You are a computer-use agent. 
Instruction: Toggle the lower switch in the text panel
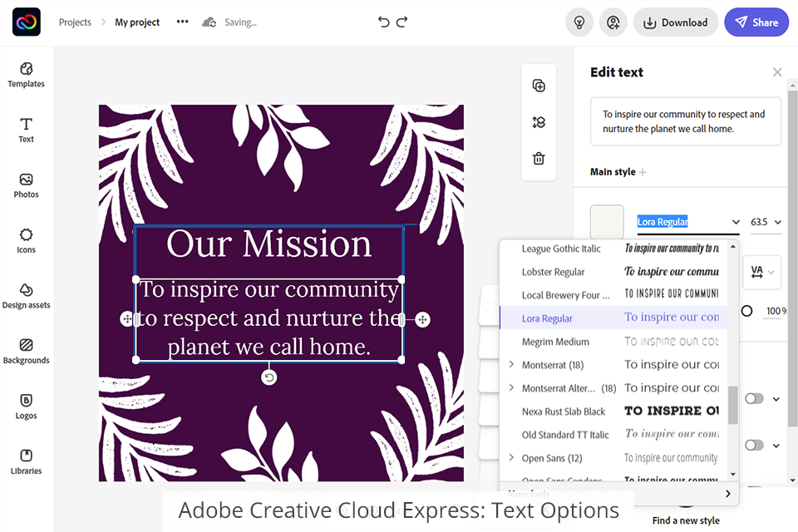(x=754, y=446)
